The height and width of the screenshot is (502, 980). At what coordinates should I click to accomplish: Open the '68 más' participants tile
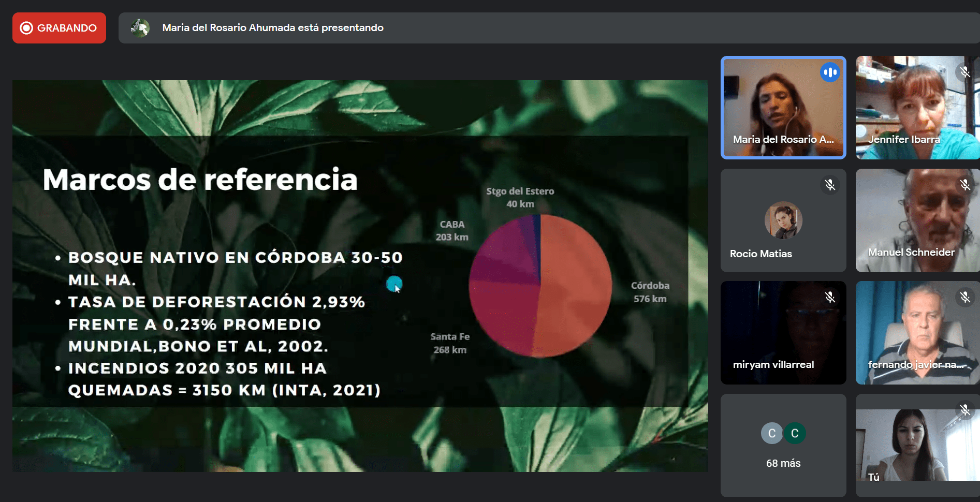[x=783, y=446]
